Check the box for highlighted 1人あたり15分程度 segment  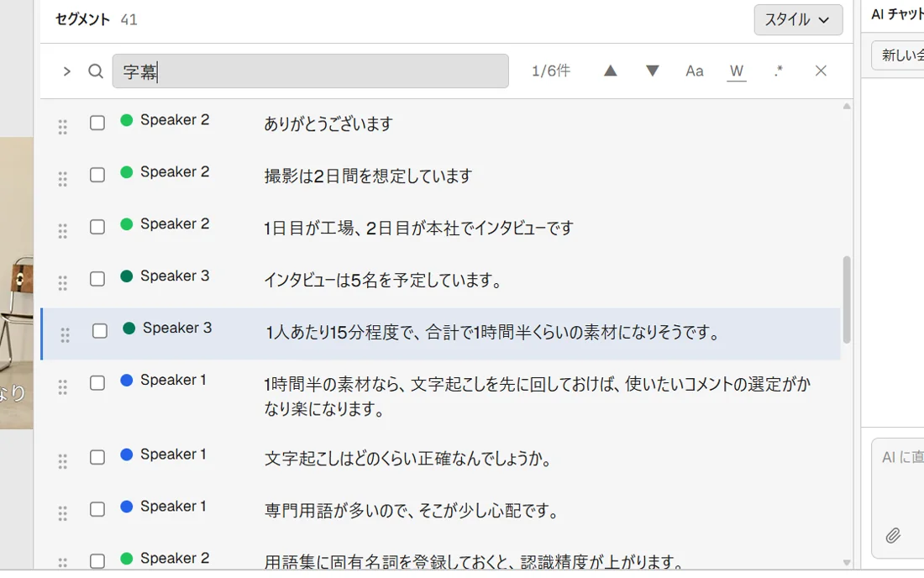(100, 330)
